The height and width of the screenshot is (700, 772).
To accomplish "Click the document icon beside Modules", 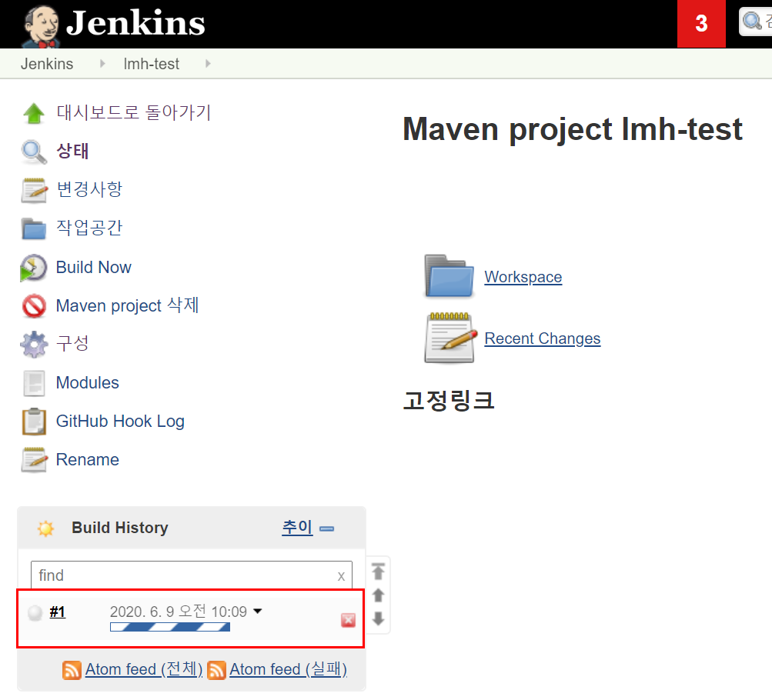I will [34, 383].
